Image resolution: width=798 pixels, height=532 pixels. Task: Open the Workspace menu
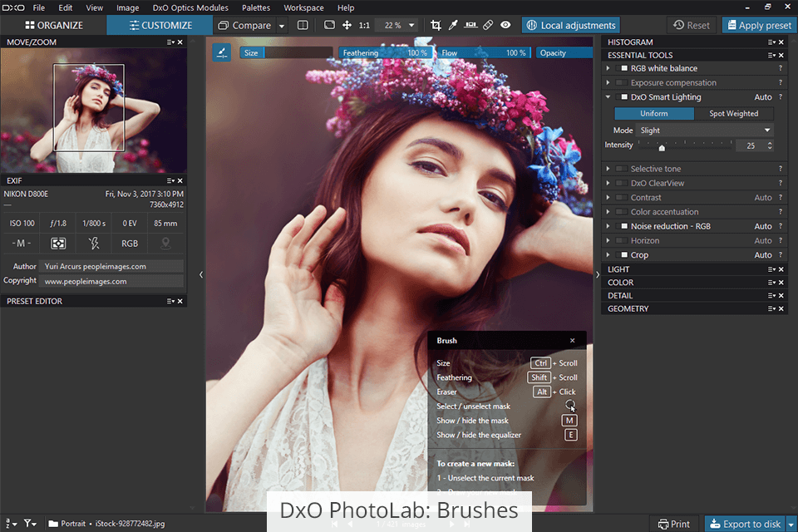(304, 7)
